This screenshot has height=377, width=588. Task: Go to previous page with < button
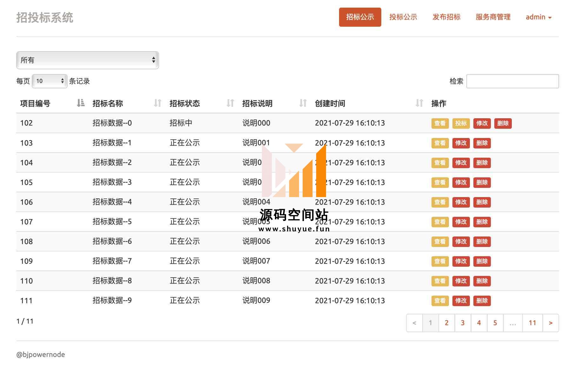coord(414,323)
